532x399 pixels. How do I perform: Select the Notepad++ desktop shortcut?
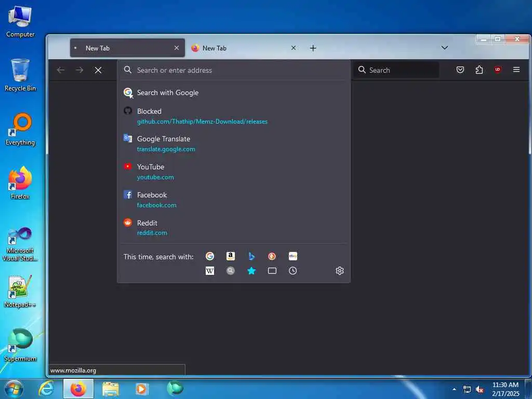pyautogui.click(x=20, y=291)
